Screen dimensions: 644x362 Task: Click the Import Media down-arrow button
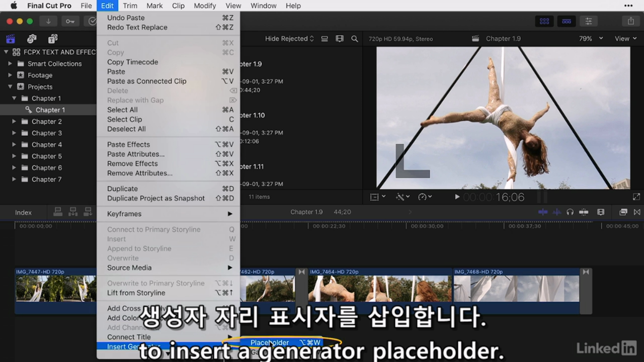[x=48, y=21]
